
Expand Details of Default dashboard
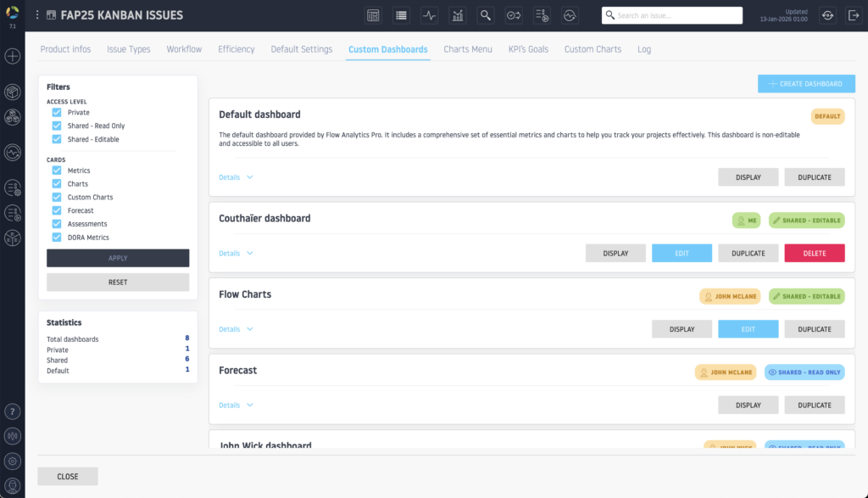236,177
